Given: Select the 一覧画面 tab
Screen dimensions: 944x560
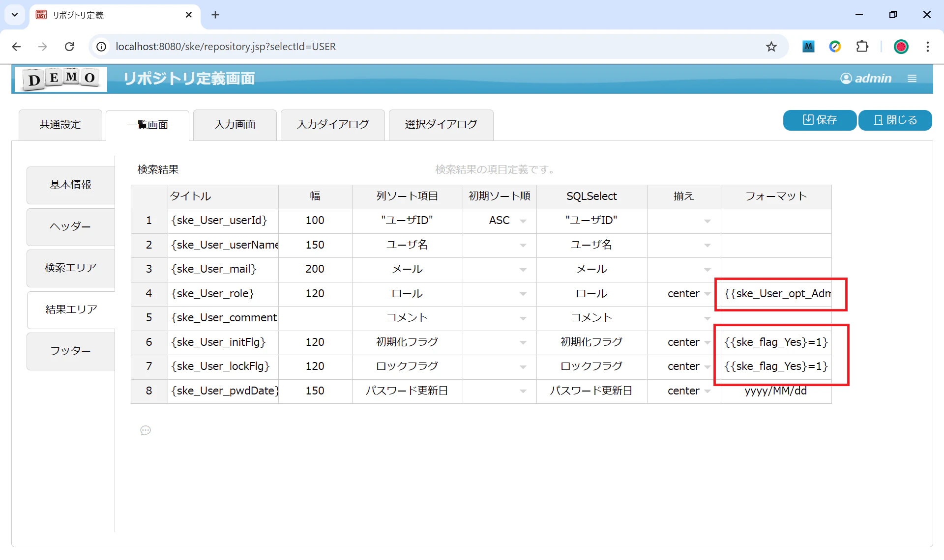Looking at the screenshot, I should 147,125.
